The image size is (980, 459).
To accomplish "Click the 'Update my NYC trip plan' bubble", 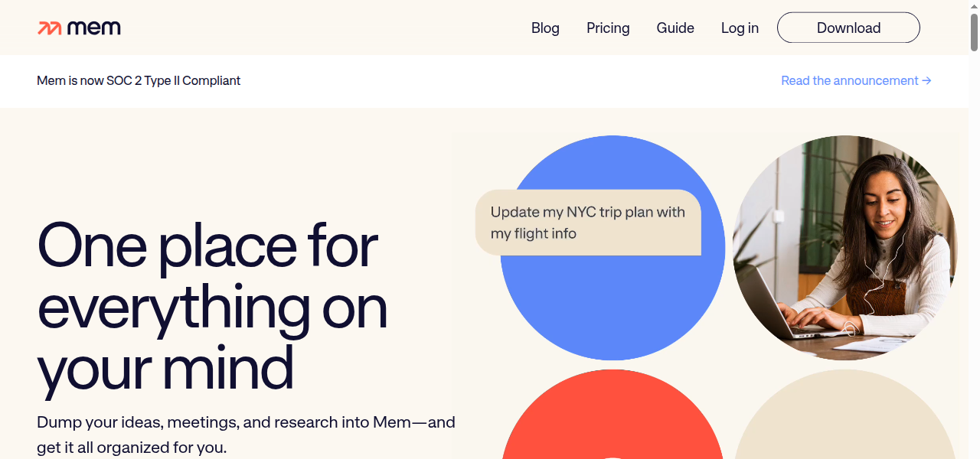I will [x=588, y=223].
